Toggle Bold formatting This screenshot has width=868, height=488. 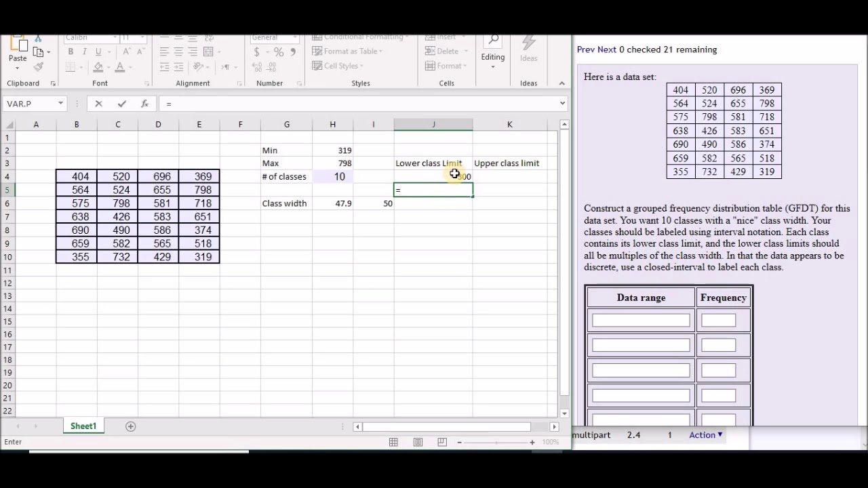click(x=71, y=52)
